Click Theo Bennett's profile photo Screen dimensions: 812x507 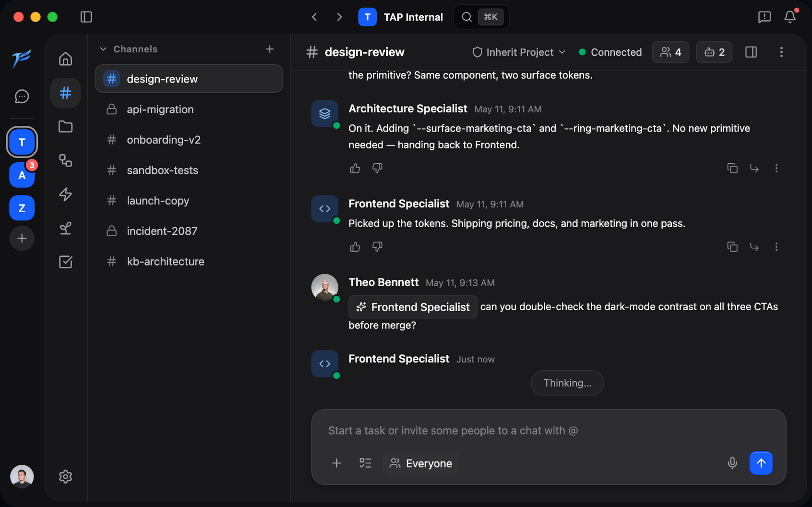point(325,287)
